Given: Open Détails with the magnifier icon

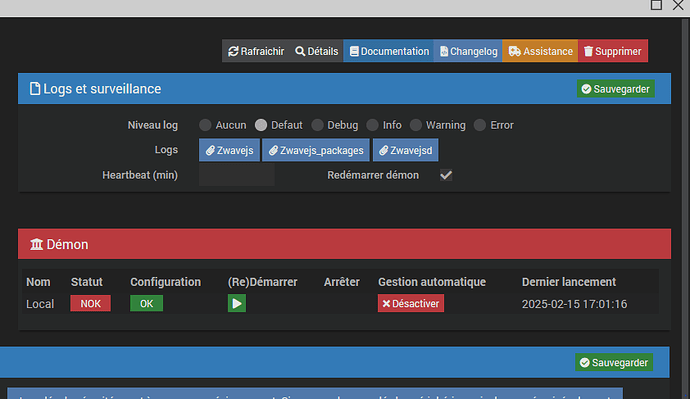Looking at the screenshot, I should click(316, 51).
